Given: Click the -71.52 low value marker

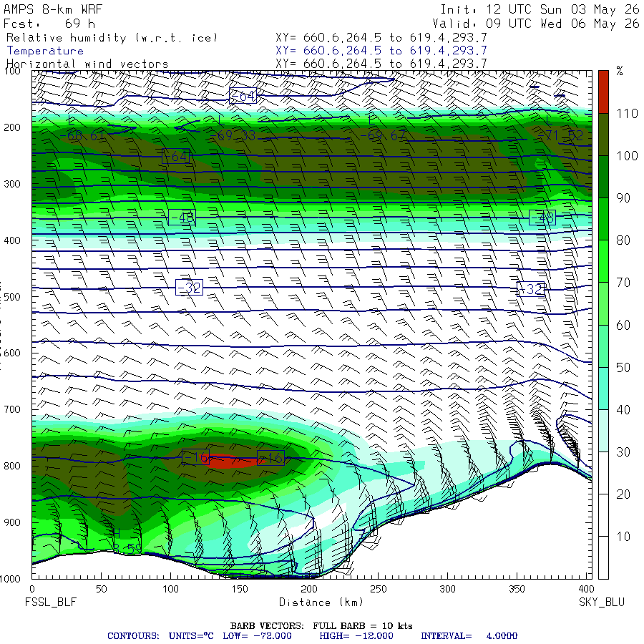Looking at the screenshot, I should [560, 135].
